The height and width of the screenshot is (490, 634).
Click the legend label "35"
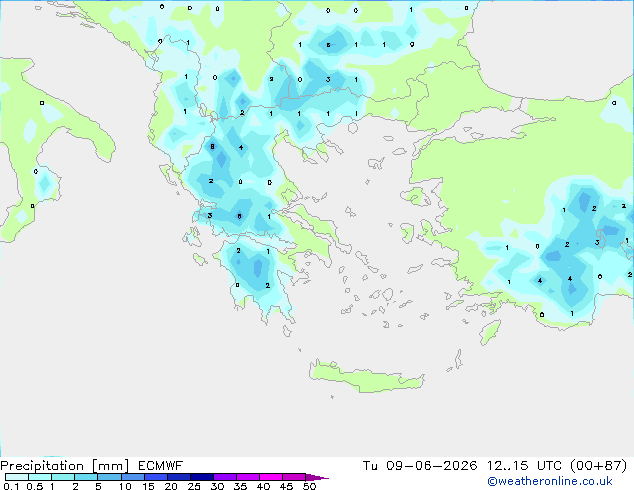click(x=240, y=486)
